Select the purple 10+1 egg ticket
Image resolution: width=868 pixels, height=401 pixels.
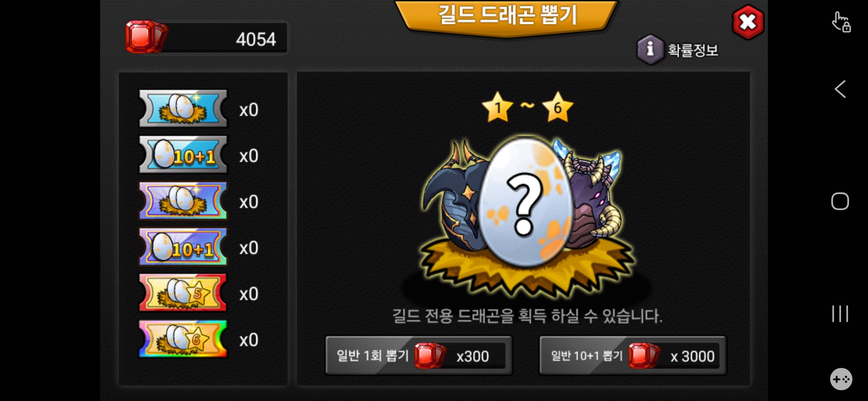point(183,247)
